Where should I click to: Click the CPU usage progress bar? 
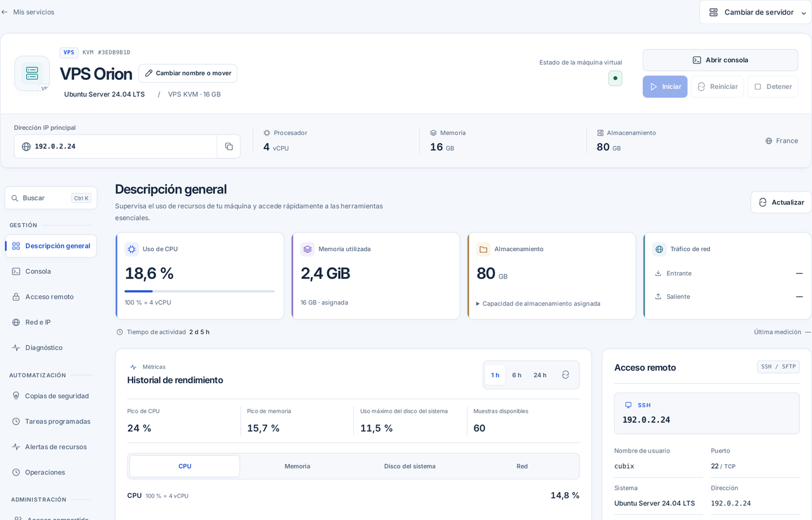200,291
